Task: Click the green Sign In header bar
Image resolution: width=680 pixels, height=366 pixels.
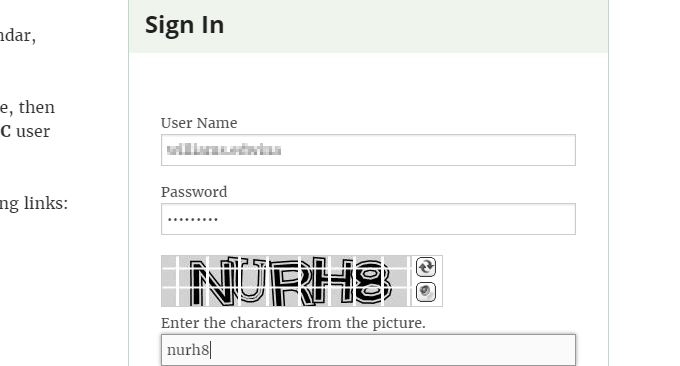Action: [x=369, y=26]
